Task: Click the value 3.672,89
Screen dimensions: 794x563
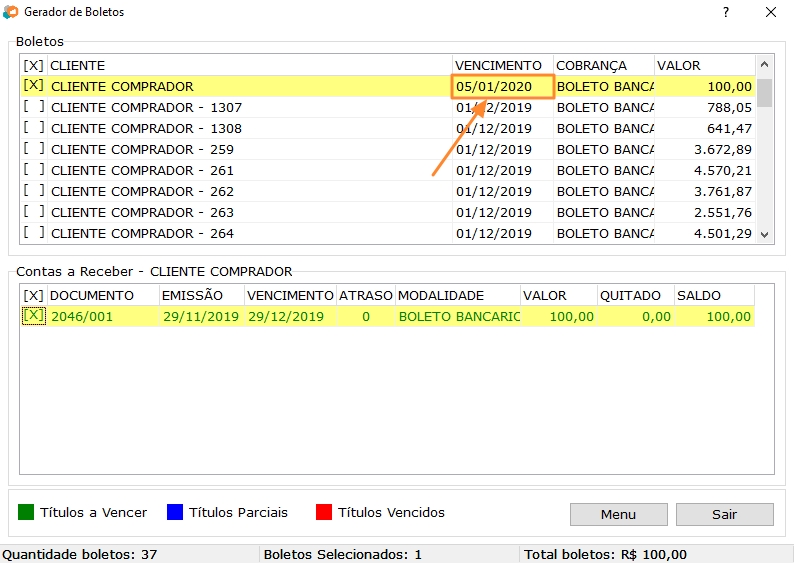Action: pyautogui.click(x=723, y=149)
